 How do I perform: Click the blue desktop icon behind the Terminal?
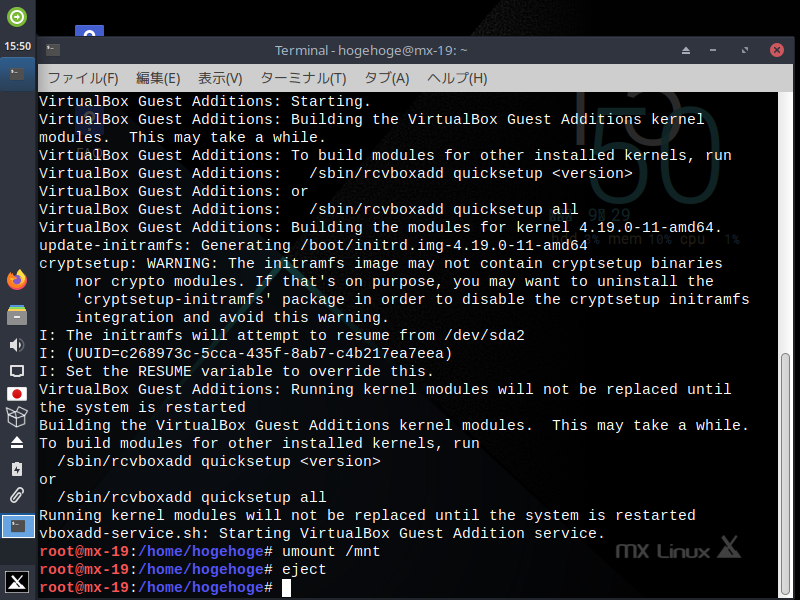[89, 31]
